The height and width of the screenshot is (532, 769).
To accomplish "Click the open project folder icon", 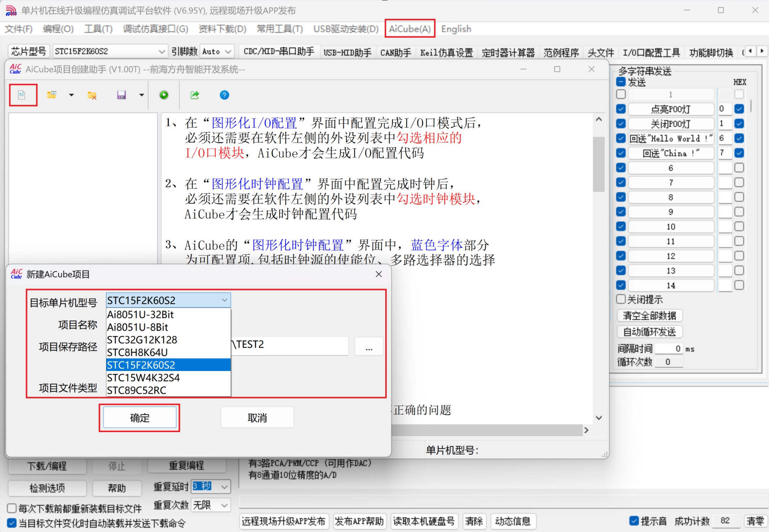I will [x=52, y=95].
